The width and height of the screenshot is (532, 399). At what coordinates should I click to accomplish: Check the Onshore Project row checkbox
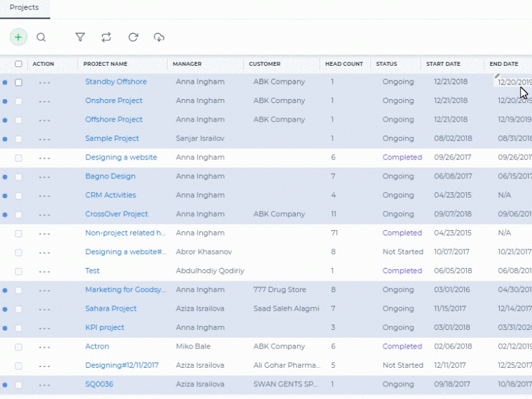pyautogui.click(x=19, y=102)
